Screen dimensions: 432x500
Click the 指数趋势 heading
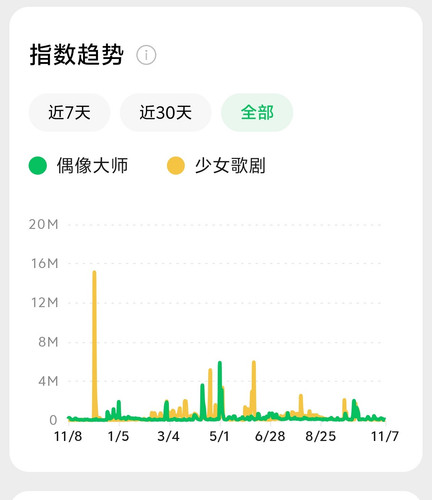[77, 55]
